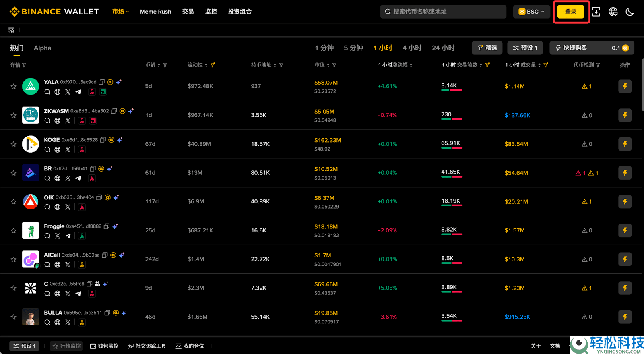Open the language globe icon in header
This screenshot has height=354, width=644.
click(613, 12)
